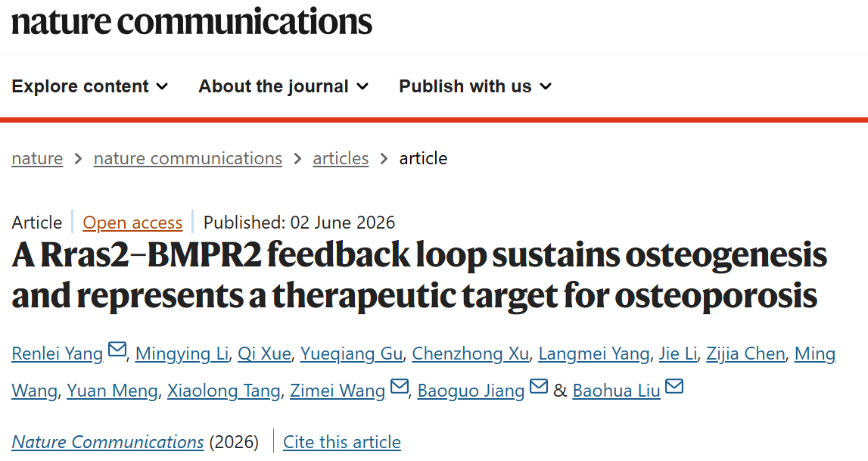Expand the Publish with us menu
Screen dimensions: 868x461
pos(475,86)
